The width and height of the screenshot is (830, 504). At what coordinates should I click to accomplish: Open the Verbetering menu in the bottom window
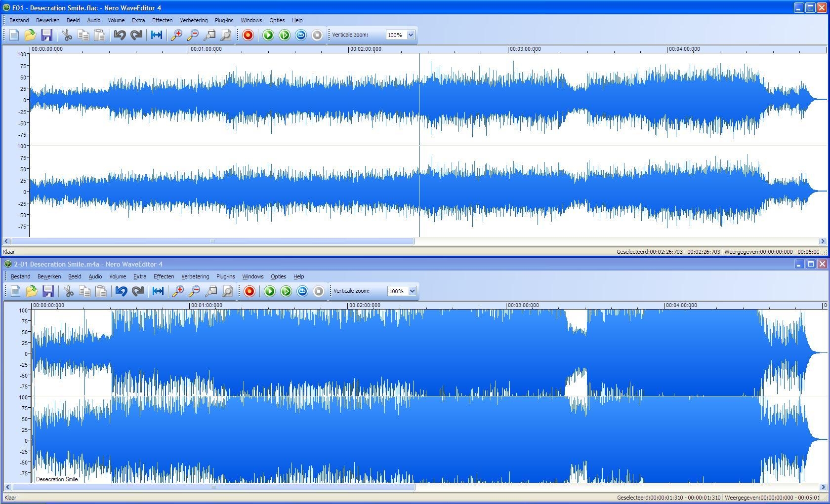[195, 276]
